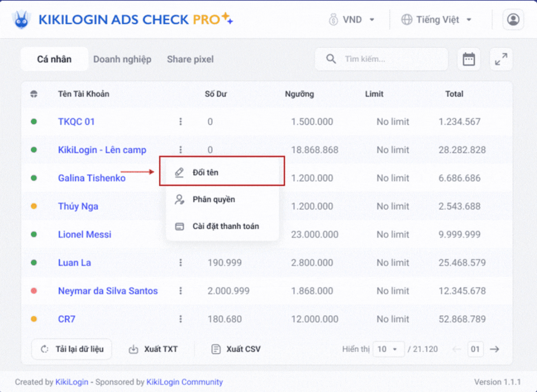Click the Số Dư column header
The width and height of the screenshot is (537, 392).
click(216, 94)
